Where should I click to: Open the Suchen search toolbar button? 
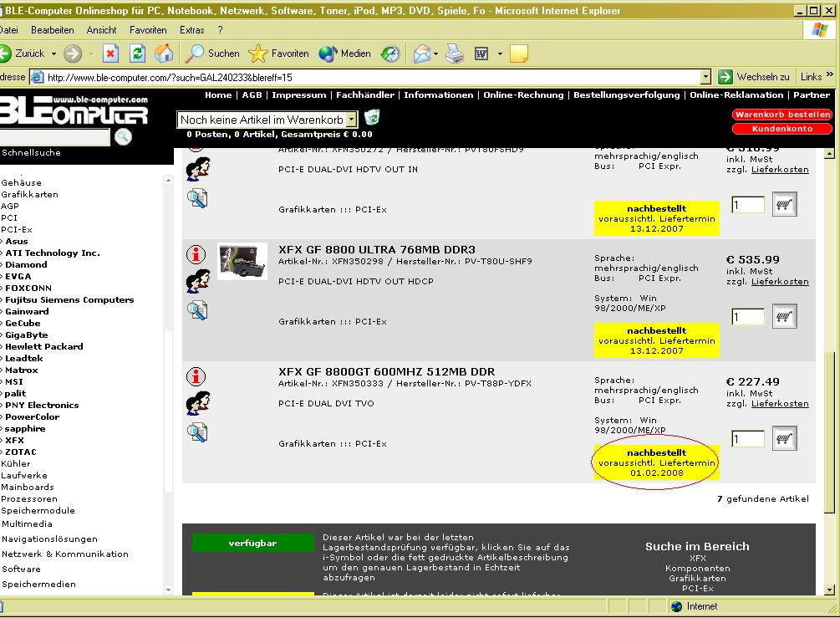tap(212, 54)
